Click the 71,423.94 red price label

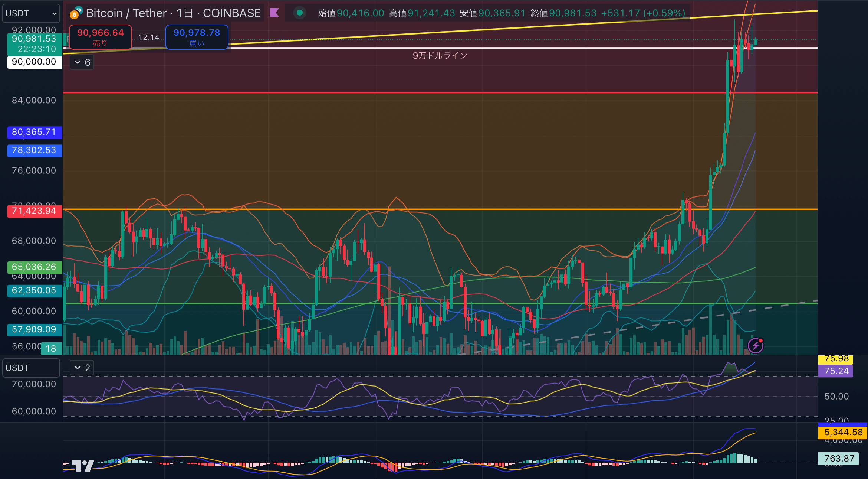coord(35,211)
